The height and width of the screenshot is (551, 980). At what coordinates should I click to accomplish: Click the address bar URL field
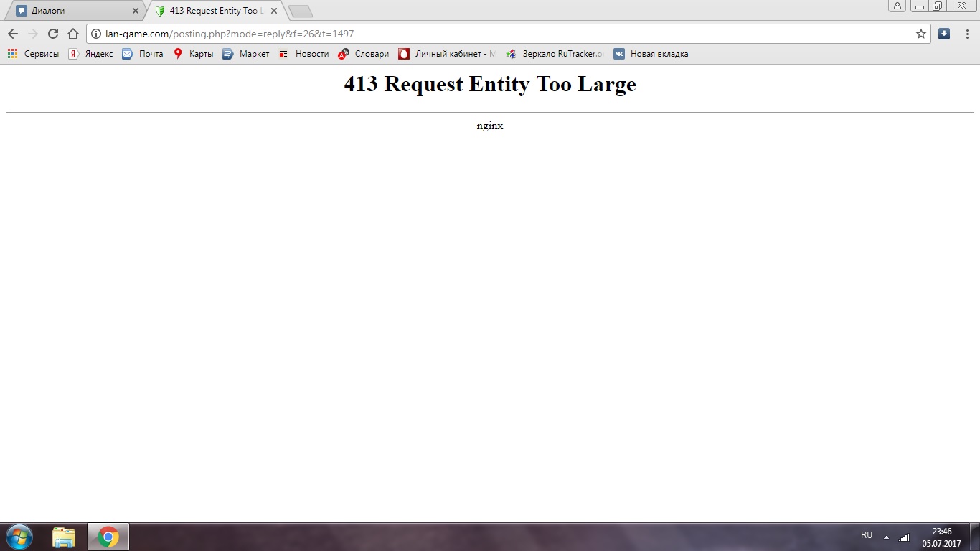pyautogui.click(x=502, y=34)
